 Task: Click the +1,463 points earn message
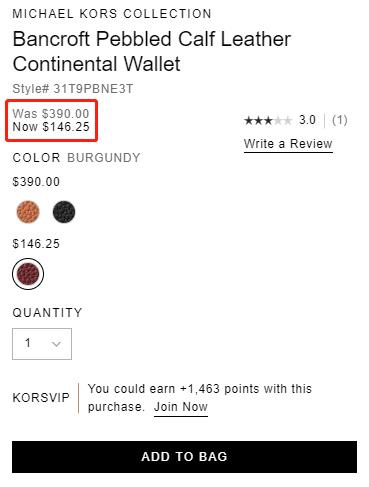point(200,398)
